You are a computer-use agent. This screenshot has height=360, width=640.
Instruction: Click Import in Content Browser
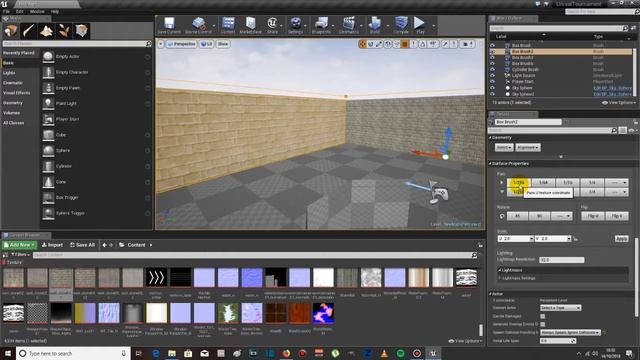point(53,245)
